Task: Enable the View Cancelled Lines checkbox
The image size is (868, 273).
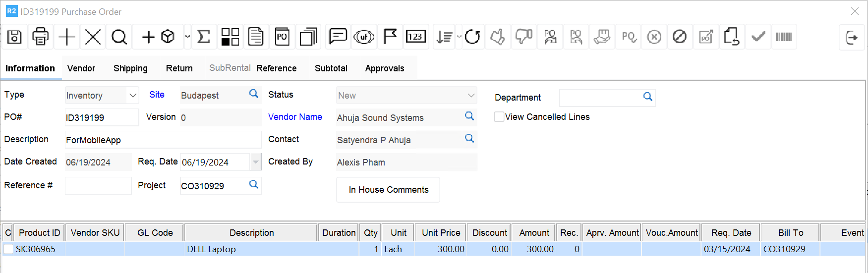Action: [x=499, y=117]
